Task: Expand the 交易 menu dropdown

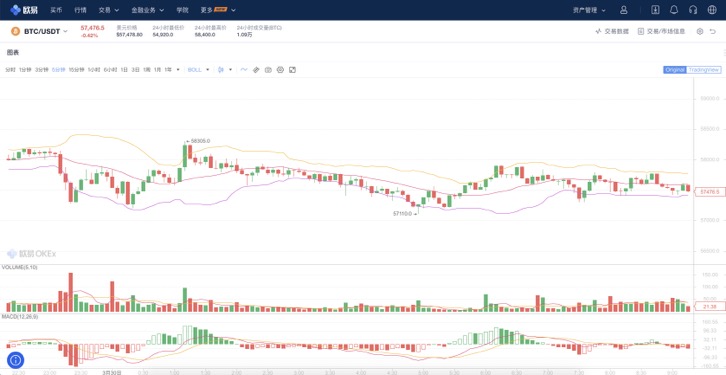Action: [109, 10]
